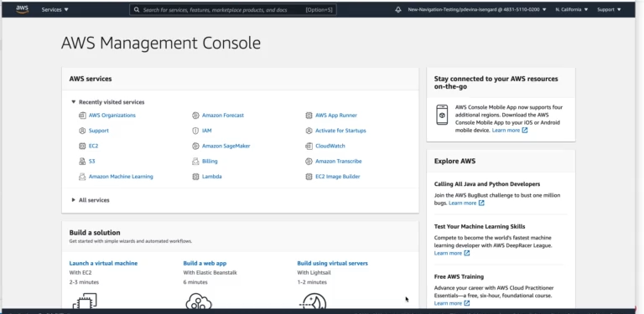644x314 pixels.
Task: Open the Amazon SageMaker link
Action: point(226,146)
